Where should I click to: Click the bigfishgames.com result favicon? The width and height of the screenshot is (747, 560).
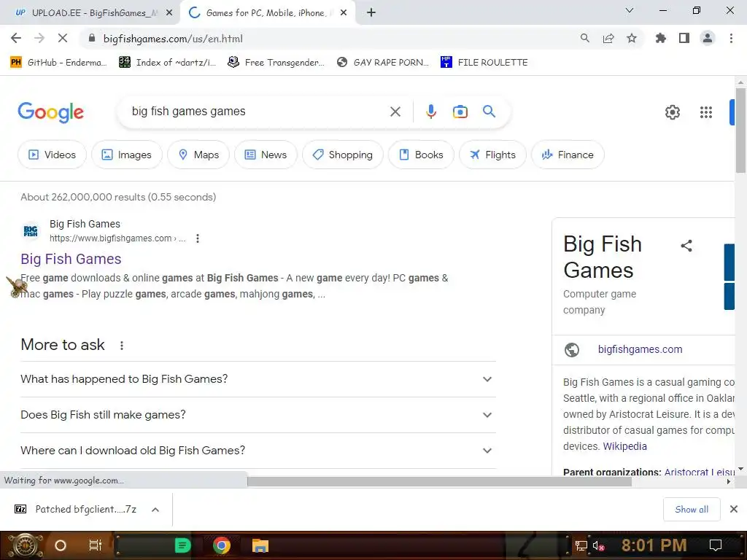coord(31,231)
